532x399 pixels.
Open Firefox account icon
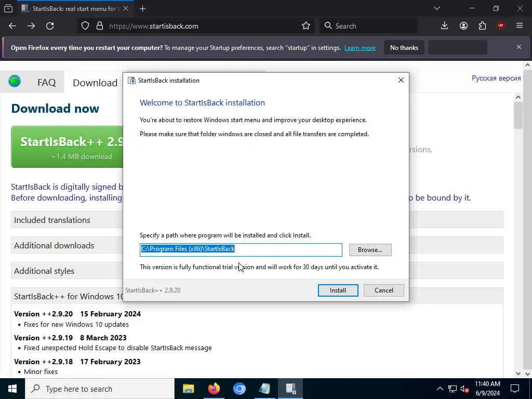click(x=463, y=26)
